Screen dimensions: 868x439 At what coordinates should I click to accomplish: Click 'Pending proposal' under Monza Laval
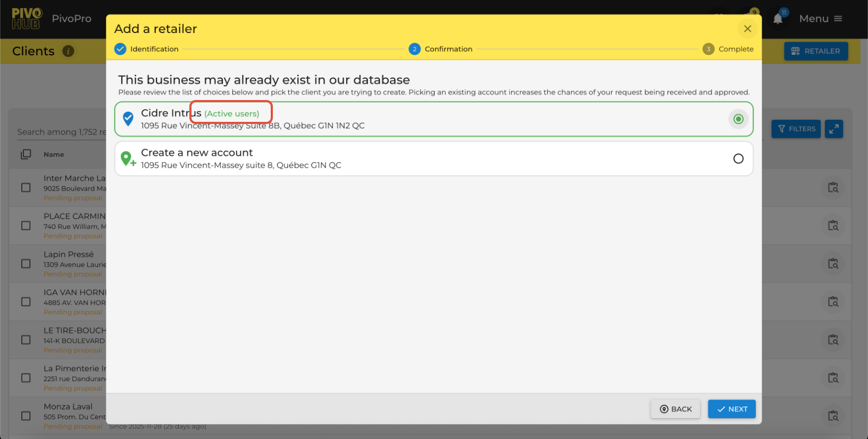click(x=73, y=426)
